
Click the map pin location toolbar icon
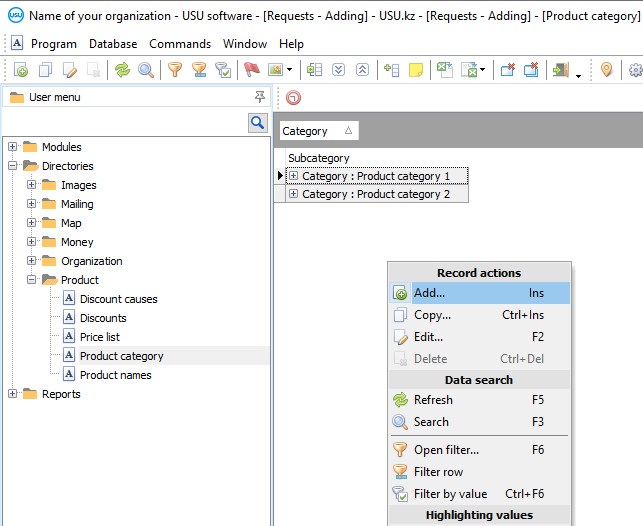click(x=606, y=70)
